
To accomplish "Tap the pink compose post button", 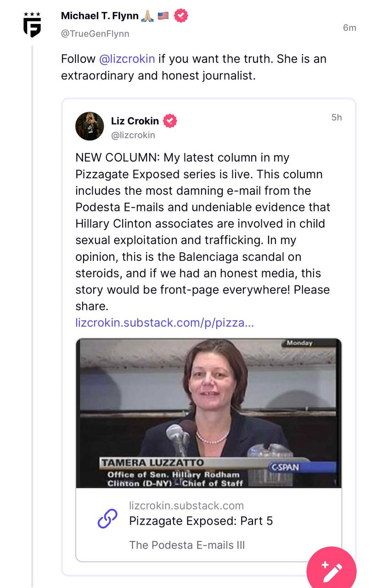I will pyautogui.click(x=331, y=570).
